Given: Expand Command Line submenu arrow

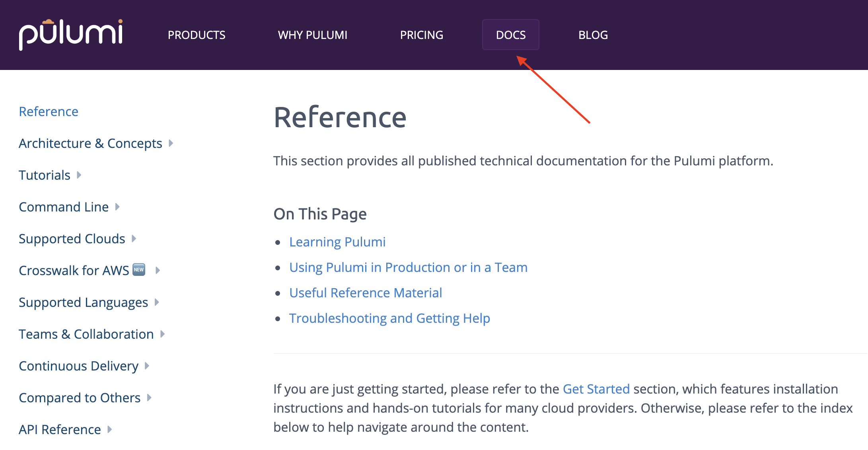Looking at the screenshot, I should tap(117, 207).
